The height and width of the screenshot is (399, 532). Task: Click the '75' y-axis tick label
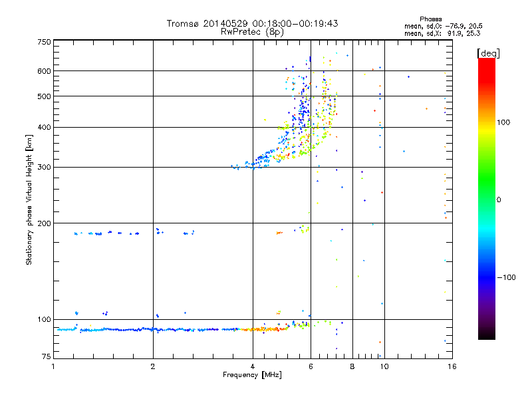coord(47,356)
